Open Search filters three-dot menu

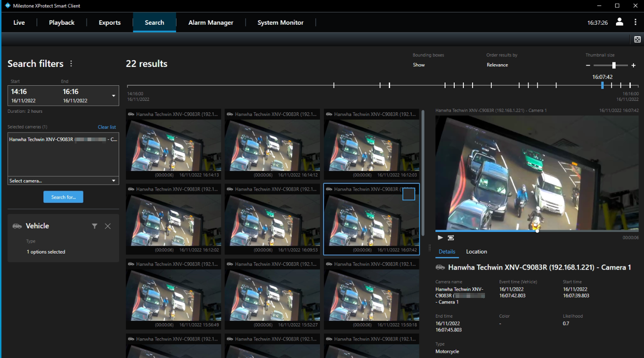[x=71, y=64]
